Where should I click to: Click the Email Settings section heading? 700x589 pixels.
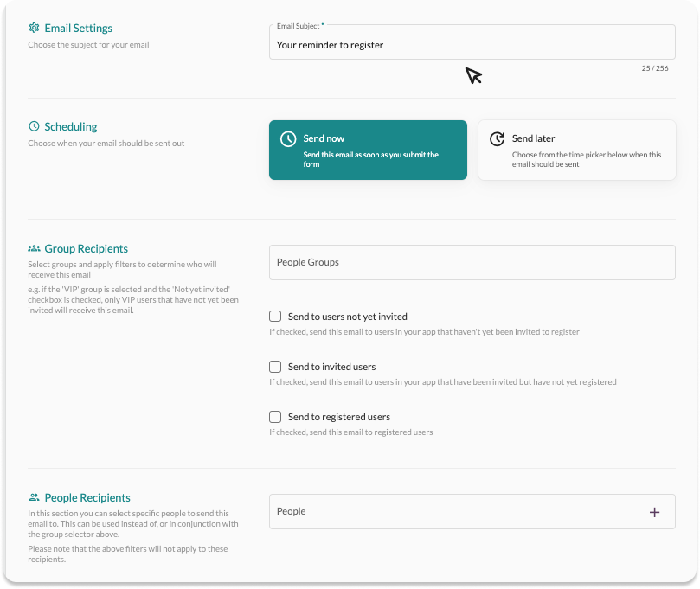point(79,29)
